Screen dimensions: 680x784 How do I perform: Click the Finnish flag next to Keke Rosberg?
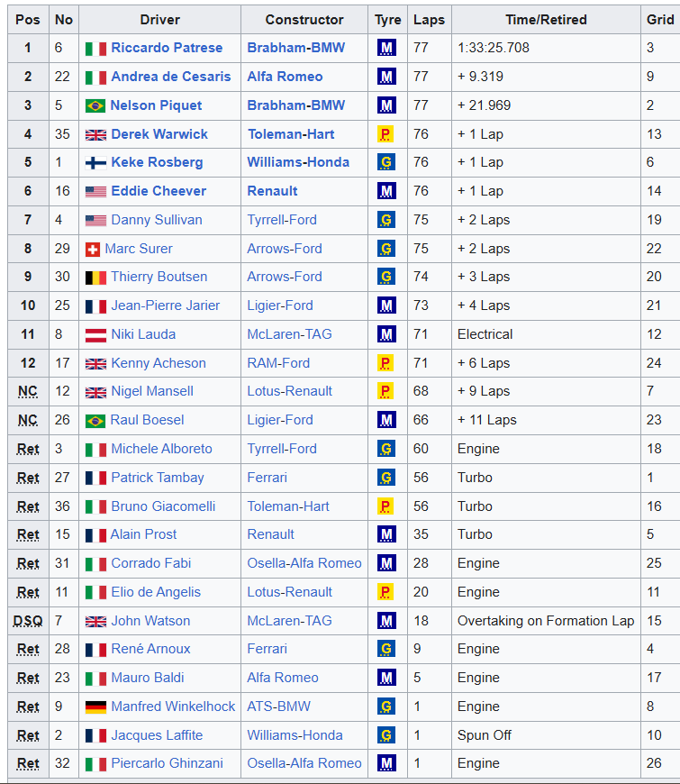tap(95, 163)
